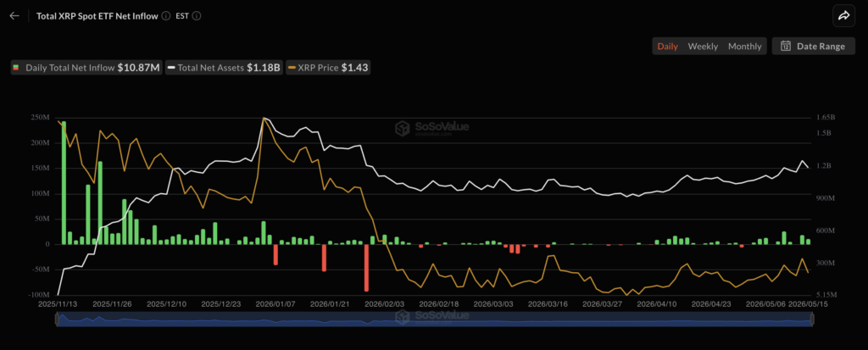Screen dimensions: 868x350
Task: Click left handle of range slider
Action: coord(56,319)
